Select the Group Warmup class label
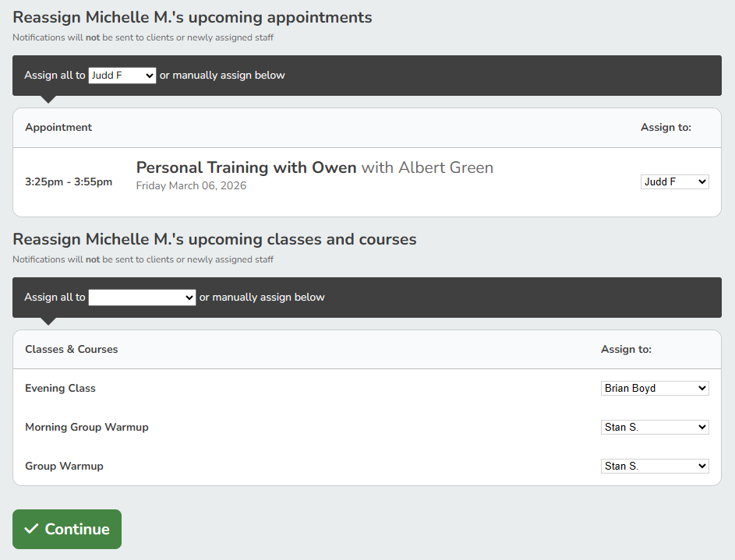This screenshot has width=735, height=560. 64,466
